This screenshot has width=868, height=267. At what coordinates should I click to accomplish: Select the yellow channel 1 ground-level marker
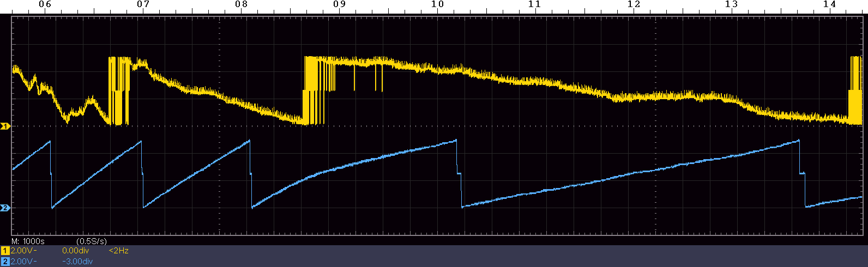[x=5, y=126]
